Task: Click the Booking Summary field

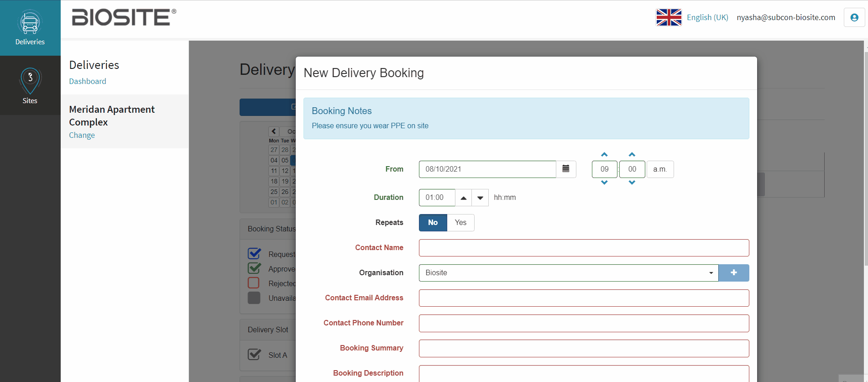Action: (584, 348)
